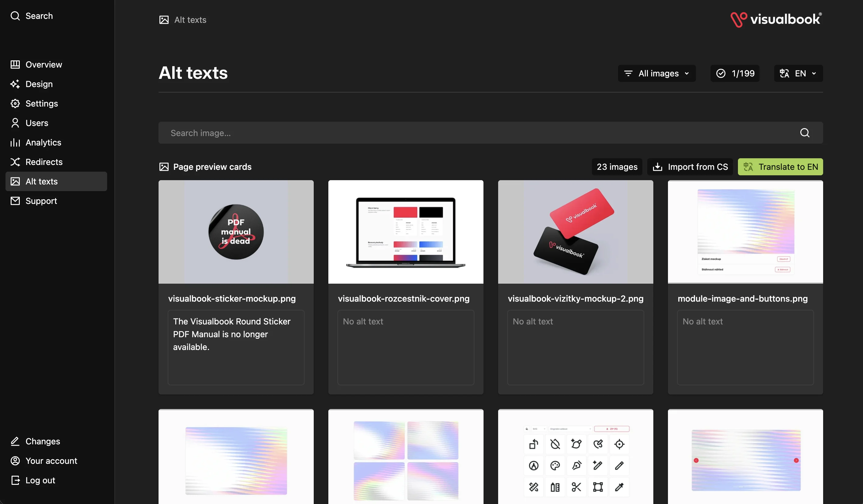
Task: Click the download icon in Import from CS
Action: [x=657, y=167]
